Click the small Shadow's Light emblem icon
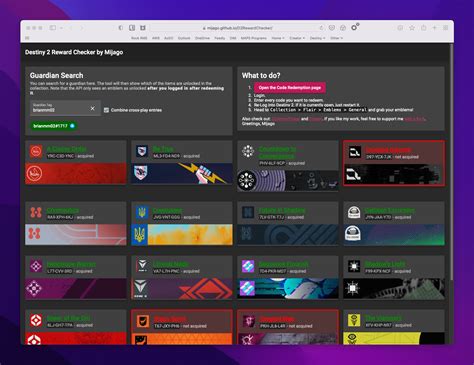The image size is (474, 365). 354,266
